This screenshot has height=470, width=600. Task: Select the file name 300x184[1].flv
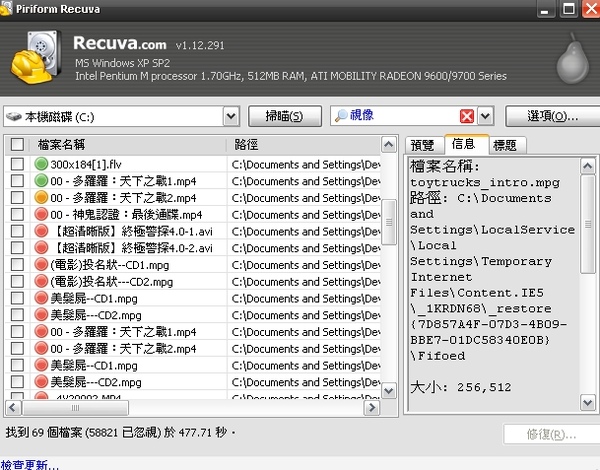(86, 165)
